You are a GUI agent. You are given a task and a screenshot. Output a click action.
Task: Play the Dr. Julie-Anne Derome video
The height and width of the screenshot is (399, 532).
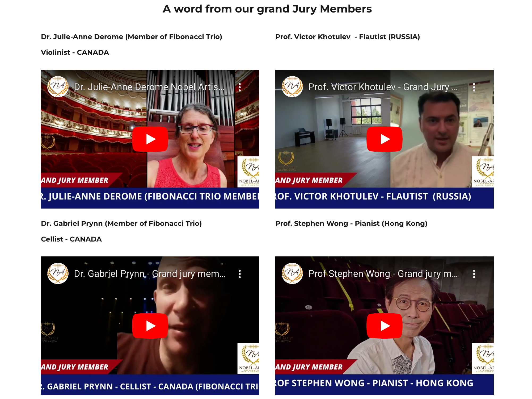coord(150,139)
